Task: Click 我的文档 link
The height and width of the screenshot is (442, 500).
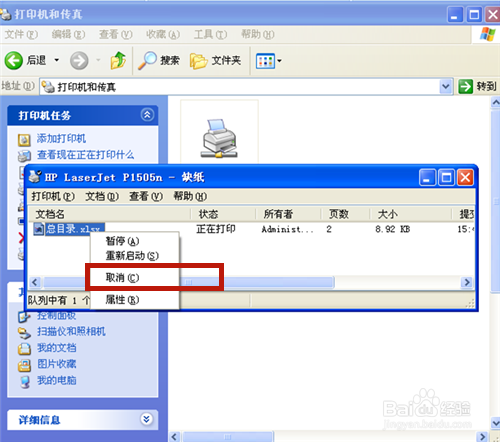Action: point(57,348)
